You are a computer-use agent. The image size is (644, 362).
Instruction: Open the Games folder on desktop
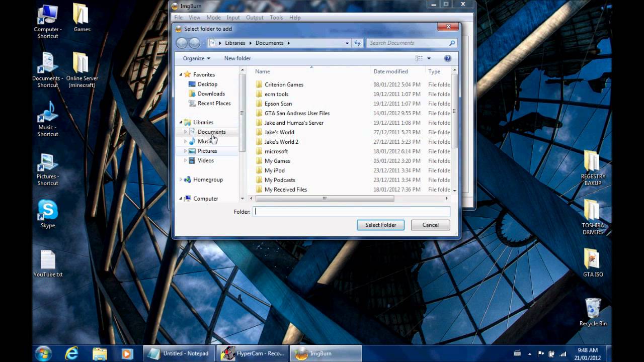pyautogui.click(x=82, y=18)
